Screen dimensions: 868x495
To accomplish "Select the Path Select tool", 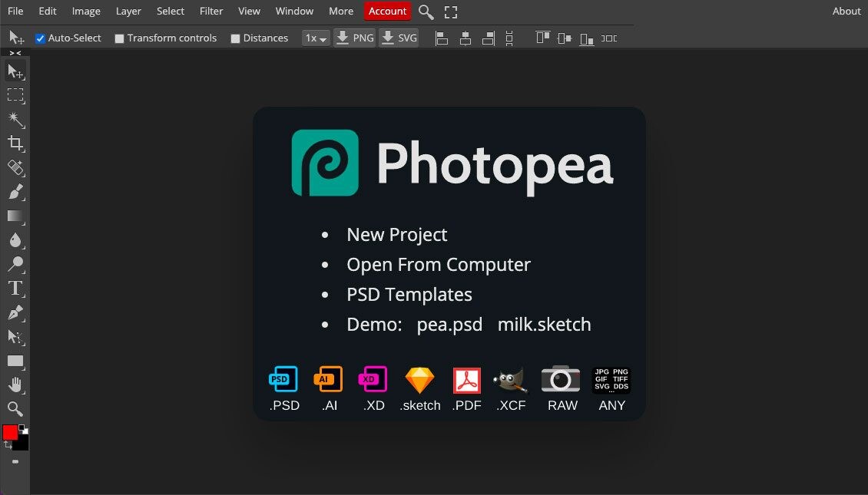I will [x=15, y=337].
